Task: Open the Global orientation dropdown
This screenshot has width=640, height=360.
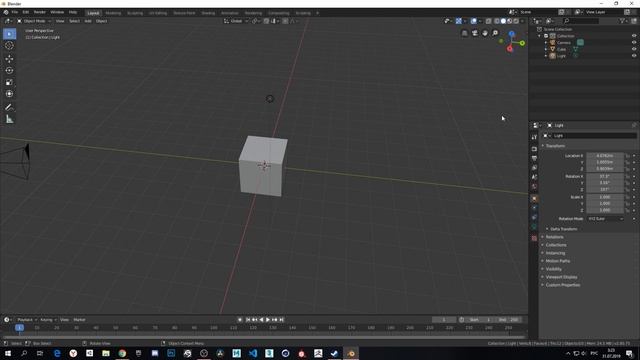Action: pyautogui.click(x=236, y=21)
